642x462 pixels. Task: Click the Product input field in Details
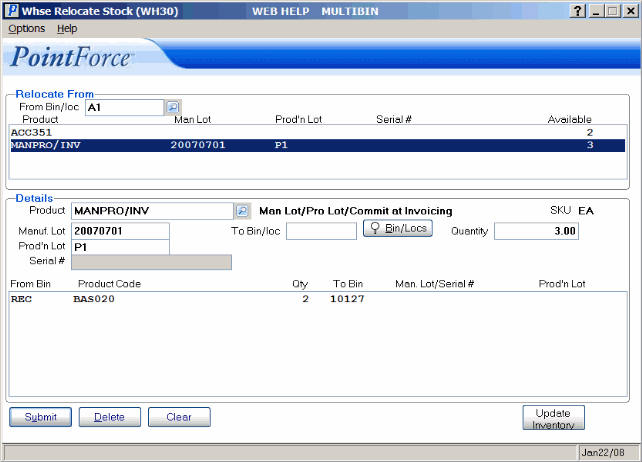(x=152, y=211)
